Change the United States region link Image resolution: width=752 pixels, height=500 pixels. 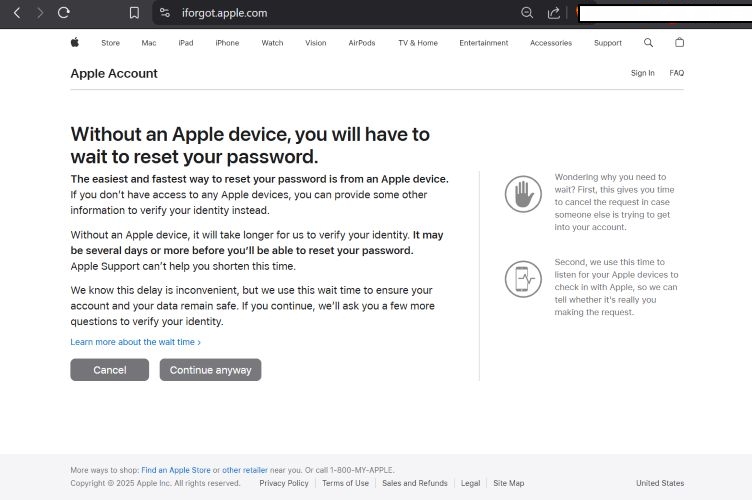coord(660,483)
